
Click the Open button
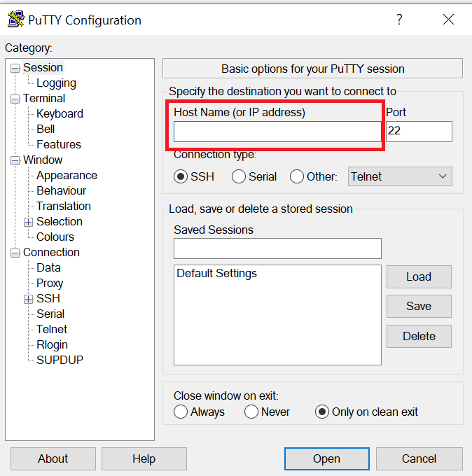327,458
